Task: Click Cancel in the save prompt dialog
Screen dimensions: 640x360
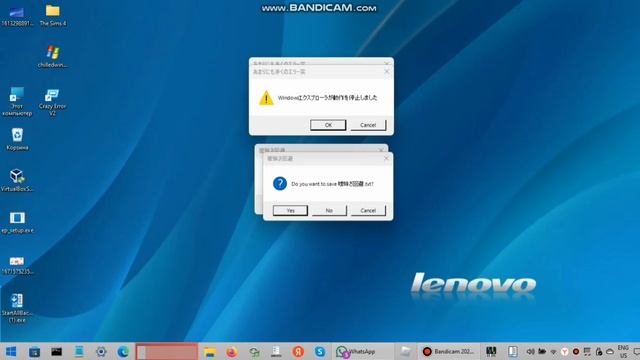Action: [x=368, y=210]
